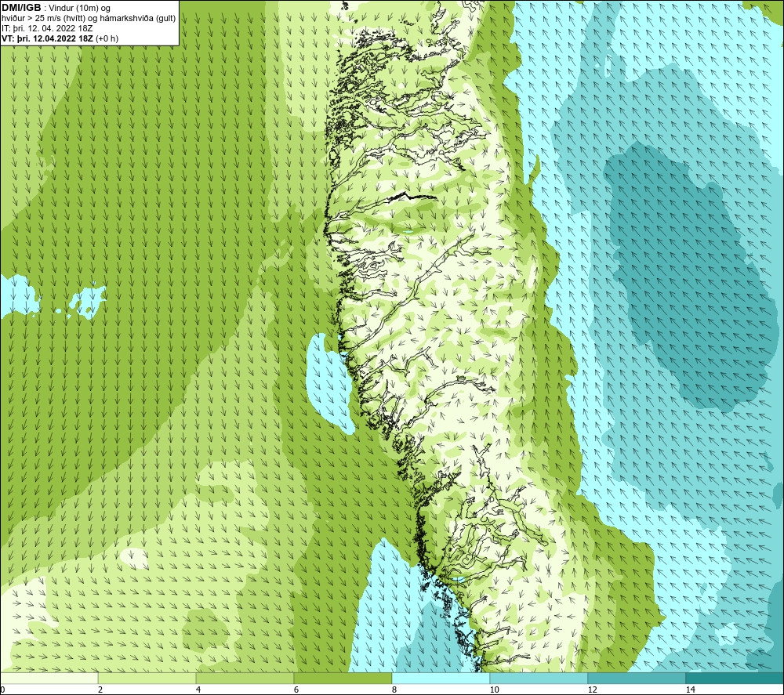Click the legend label '2'
Screen dimensions: 784x695
coord(100,690)
